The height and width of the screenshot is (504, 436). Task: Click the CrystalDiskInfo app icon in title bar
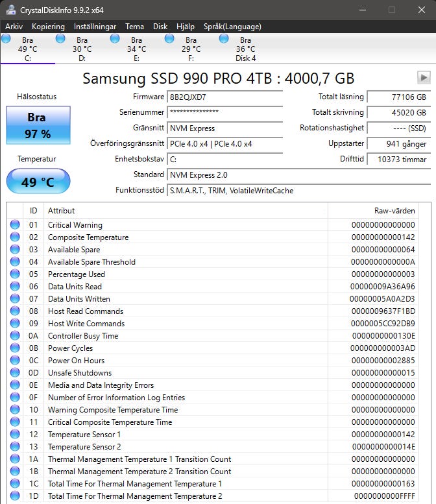[x=10, y=10]
